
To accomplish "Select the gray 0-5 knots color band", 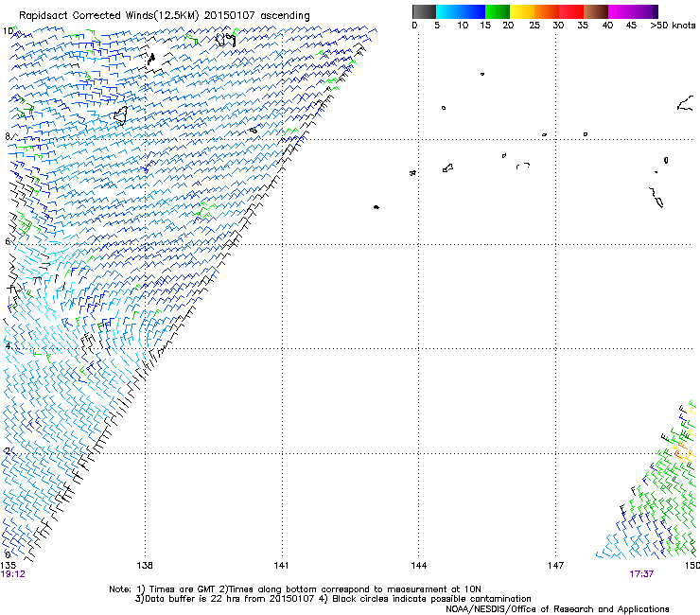I will point(424,11).
